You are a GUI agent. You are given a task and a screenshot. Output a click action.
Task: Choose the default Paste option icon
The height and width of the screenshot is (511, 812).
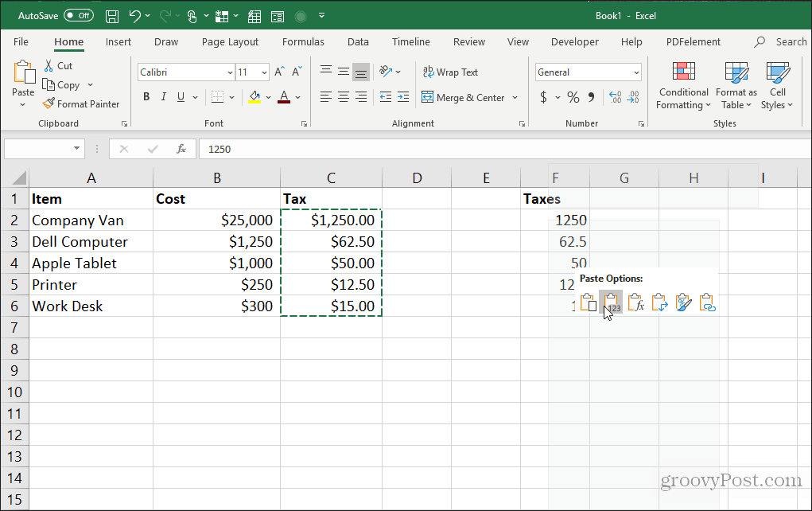pos(588,302)
